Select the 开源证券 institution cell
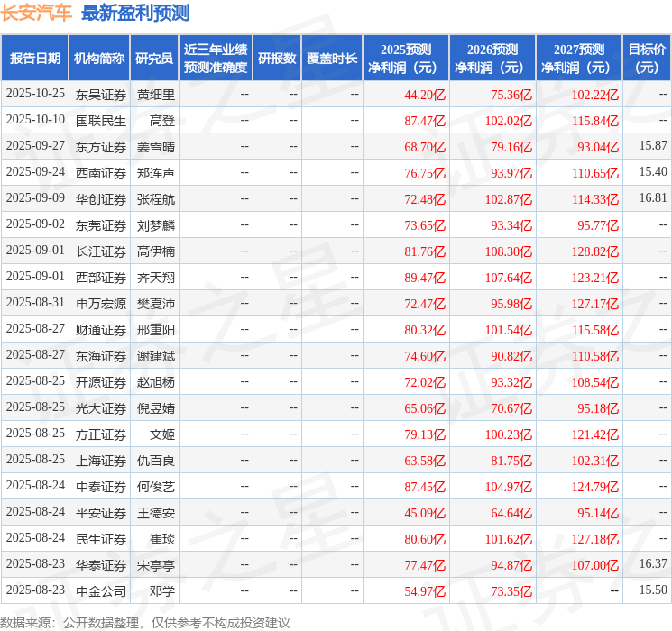 tap(101, 382)
